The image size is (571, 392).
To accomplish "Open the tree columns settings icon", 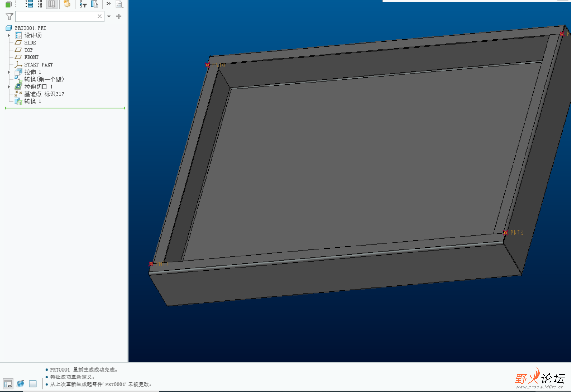I will pyautogui.click(x=95, y=4).
